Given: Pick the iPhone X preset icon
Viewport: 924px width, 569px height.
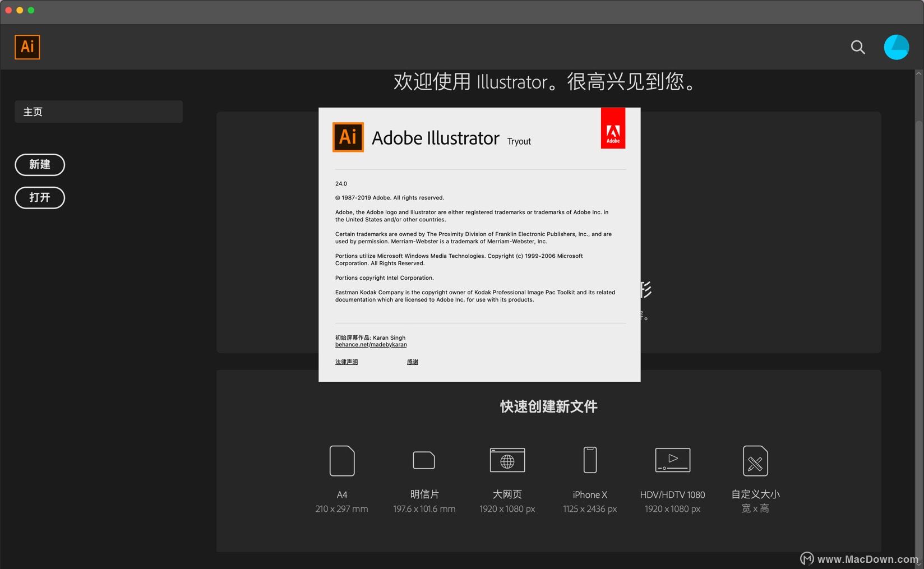Looking at the screenshot, I should (x=590, y=460).
